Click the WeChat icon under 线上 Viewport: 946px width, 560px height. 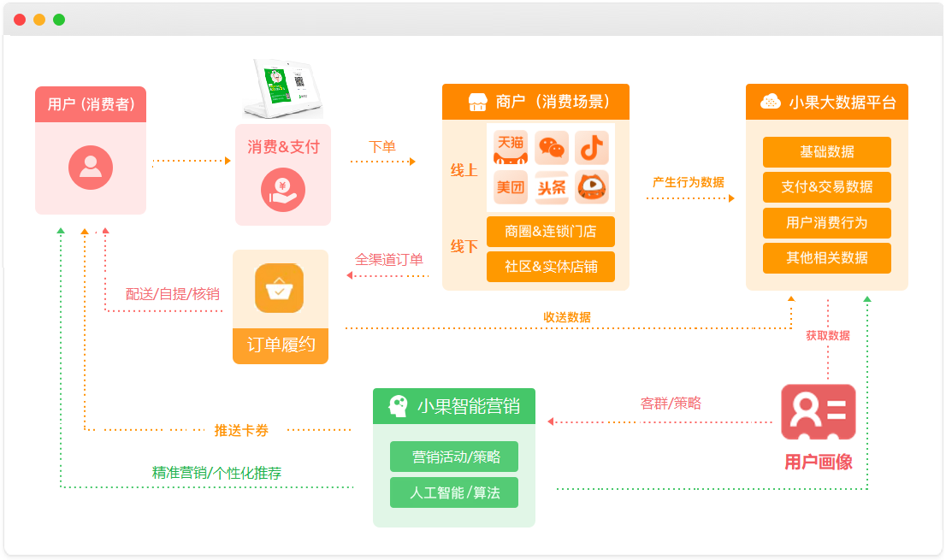[552, 148]
